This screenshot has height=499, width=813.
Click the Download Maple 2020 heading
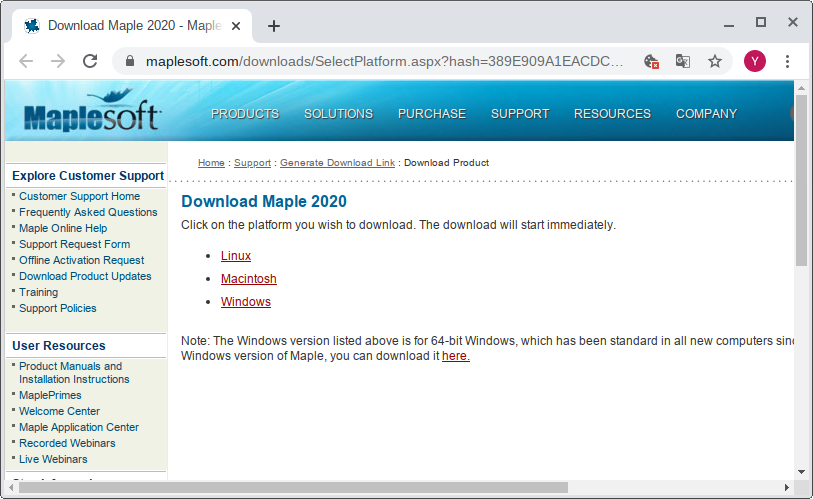click(x=264, y=201)
